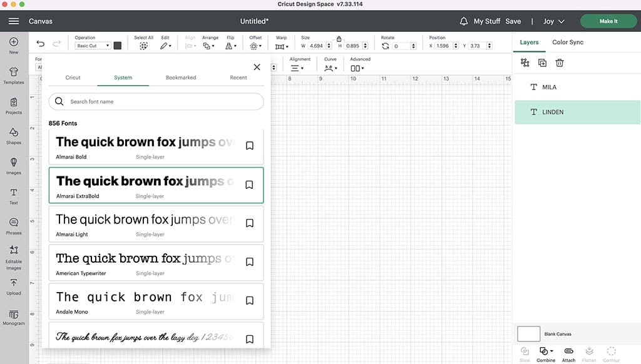Click the Search font name field
This screenshot has height=364, width=641.
tap(156, 101)
